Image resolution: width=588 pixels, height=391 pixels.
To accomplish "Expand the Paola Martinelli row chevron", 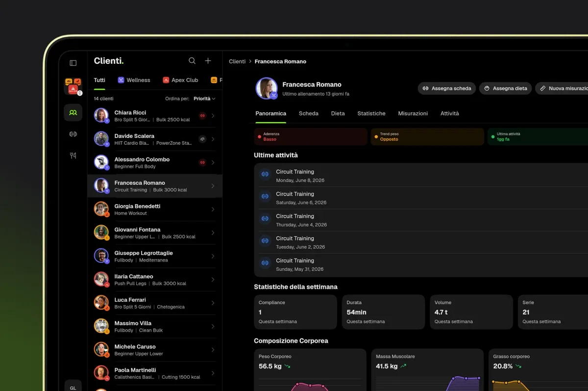I will 213,373.
